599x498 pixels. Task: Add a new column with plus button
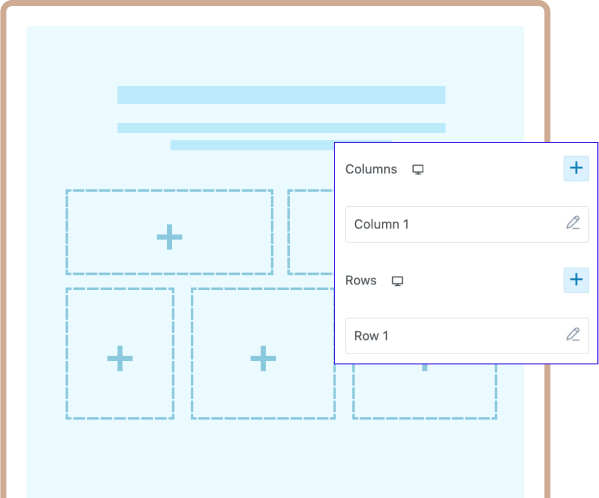[576, 168]
